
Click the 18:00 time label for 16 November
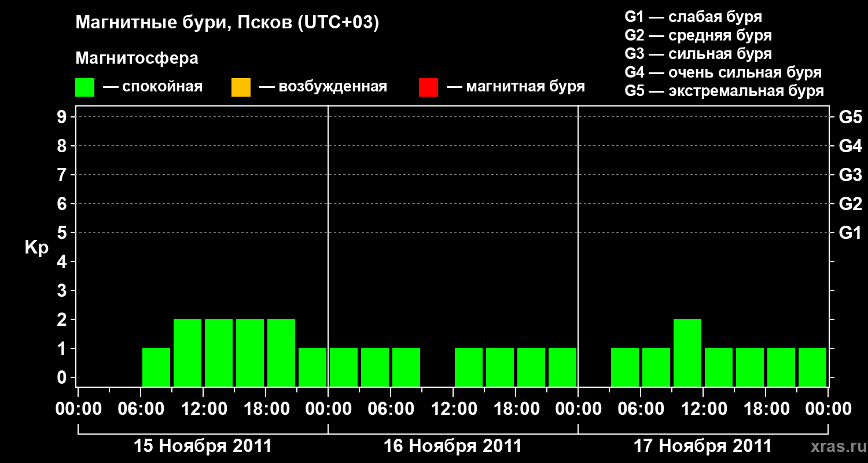coord(516,409)
